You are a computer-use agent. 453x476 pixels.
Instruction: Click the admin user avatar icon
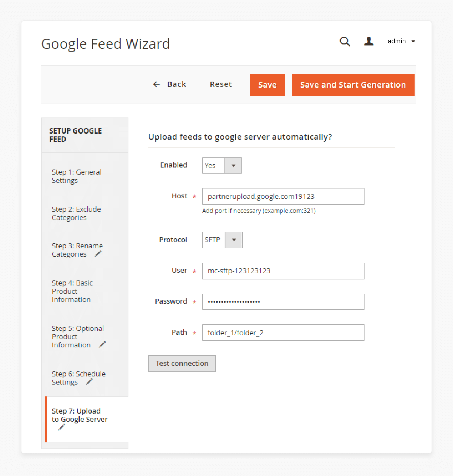coord(369,41)
